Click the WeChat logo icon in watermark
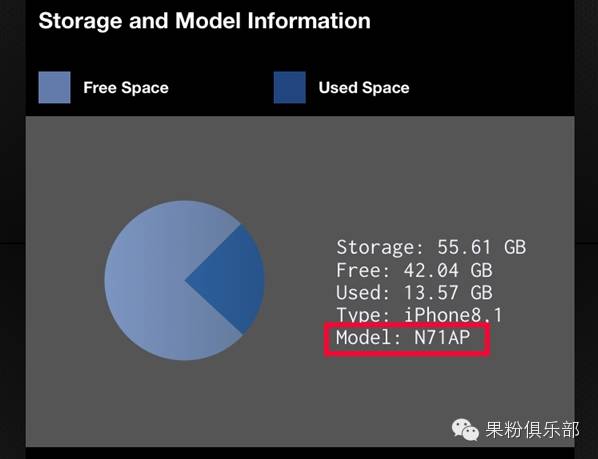598x459 pixels. (x=465, y=430)
